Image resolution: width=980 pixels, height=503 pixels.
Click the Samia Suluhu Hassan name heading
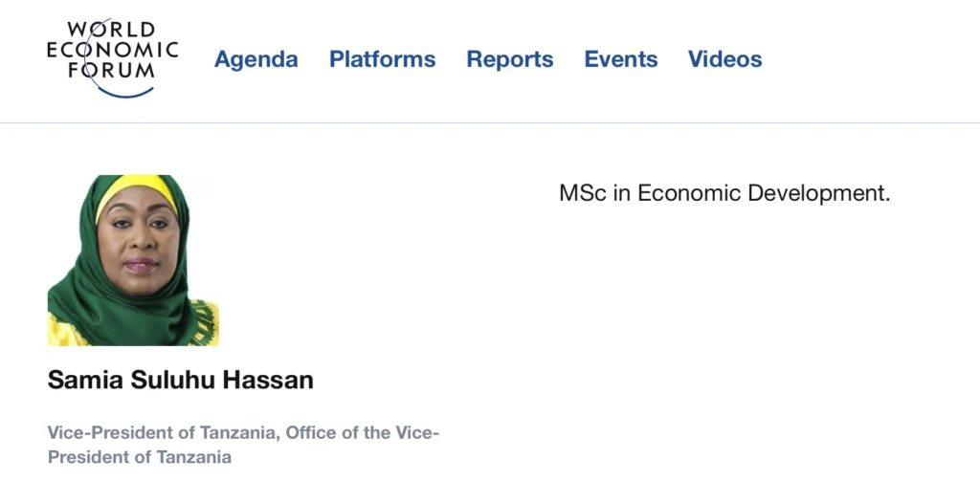(x=180, y=380)
